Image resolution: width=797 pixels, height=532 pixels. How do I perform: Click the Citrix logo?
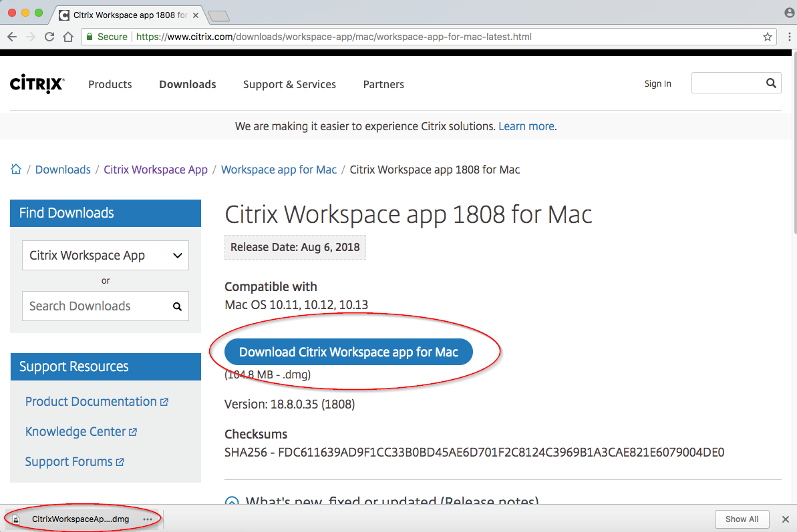[37, 83]
